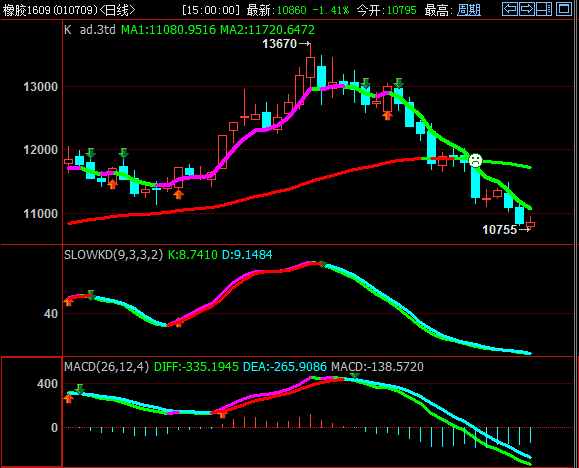
Task: Select the sell arrow at the MACD peak
Action: (354, 375)
